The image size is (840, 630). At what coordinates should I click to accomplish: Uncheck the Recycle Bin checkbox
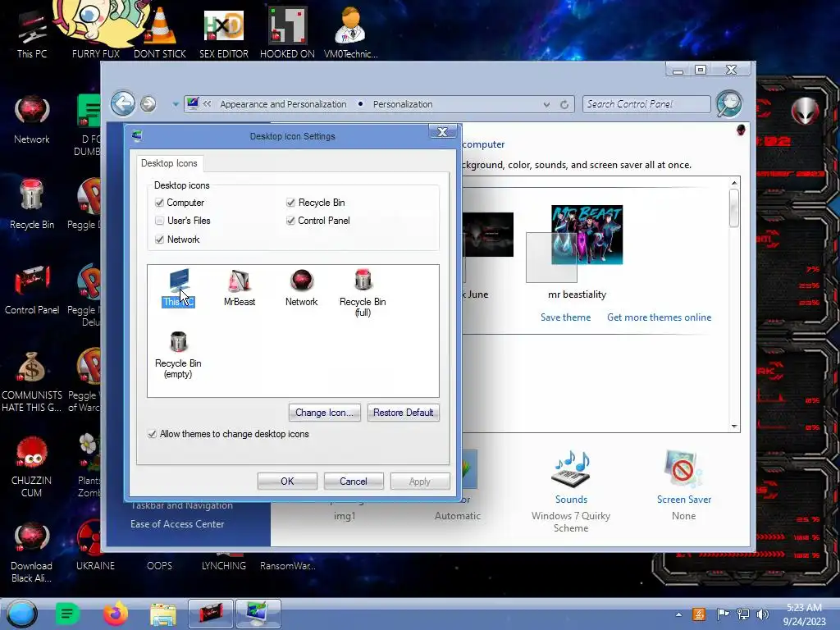click(290, 203)
